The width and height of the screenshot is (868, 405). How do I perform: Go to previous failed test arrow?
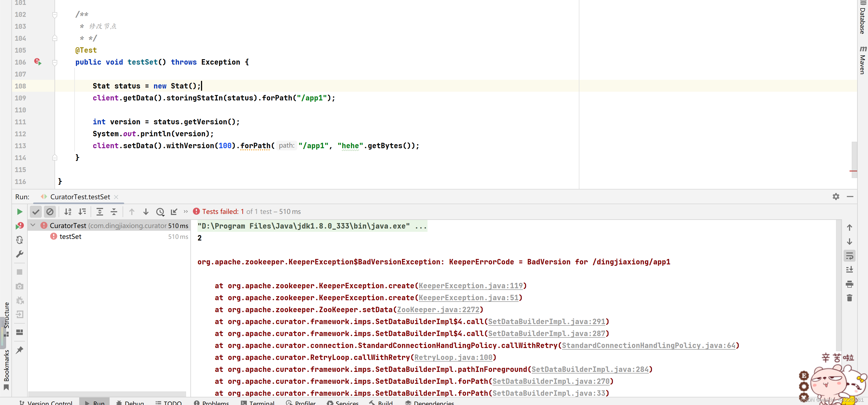click(132, 212)
